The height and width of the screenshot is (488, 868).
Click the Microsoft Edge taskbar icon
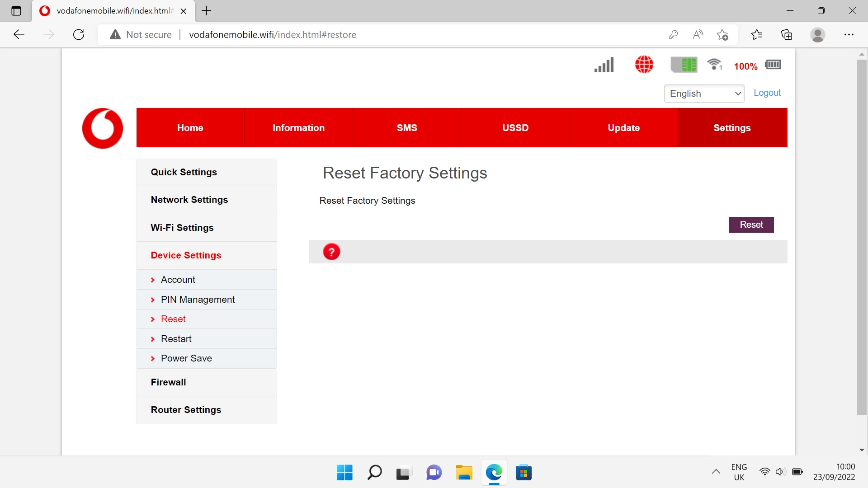494,473
